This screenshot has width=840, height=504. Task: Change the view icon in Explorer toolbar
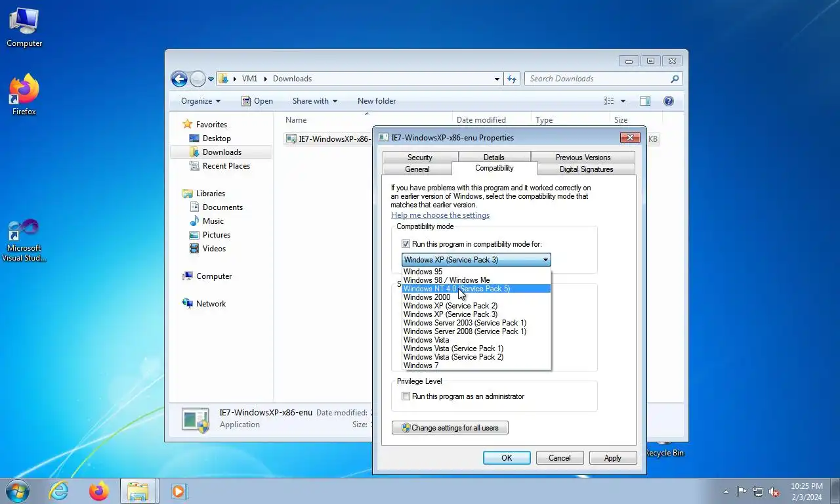coord(609,101)
